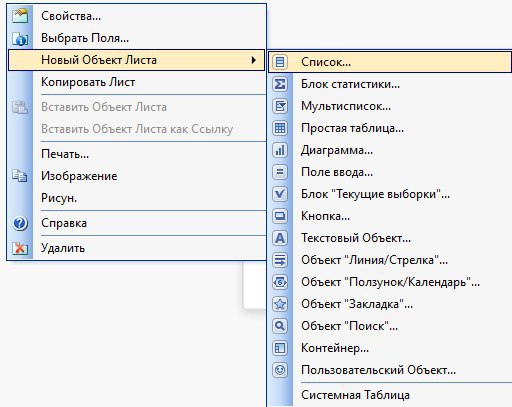Select Объект "Поиск"... option
The image size is (512, 407).
390,326
